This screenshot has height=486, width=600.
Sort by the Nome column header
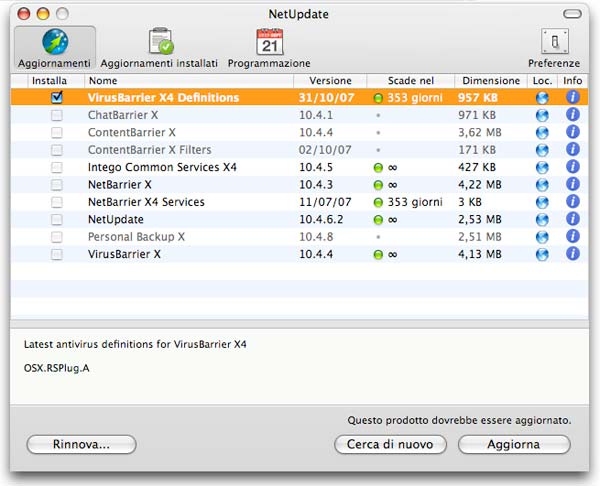pyautogui.click(x=189, y=81)
